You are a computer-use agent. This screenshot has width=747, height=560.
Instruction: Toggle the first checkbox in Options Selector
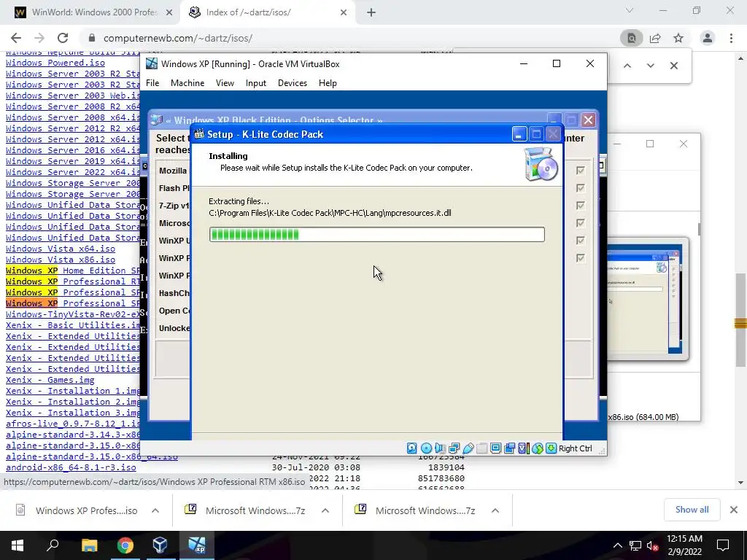tap(580, 171)
